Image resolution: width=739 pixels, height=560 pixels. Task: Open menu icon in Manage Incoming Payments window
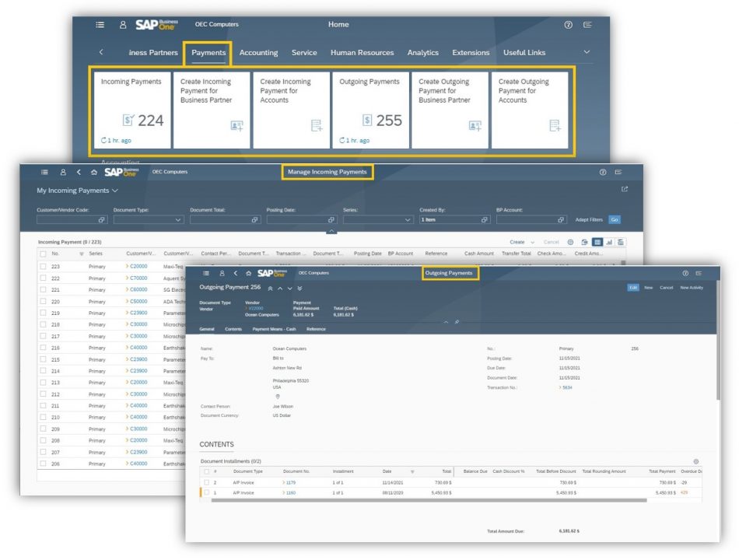pos(44,172)
